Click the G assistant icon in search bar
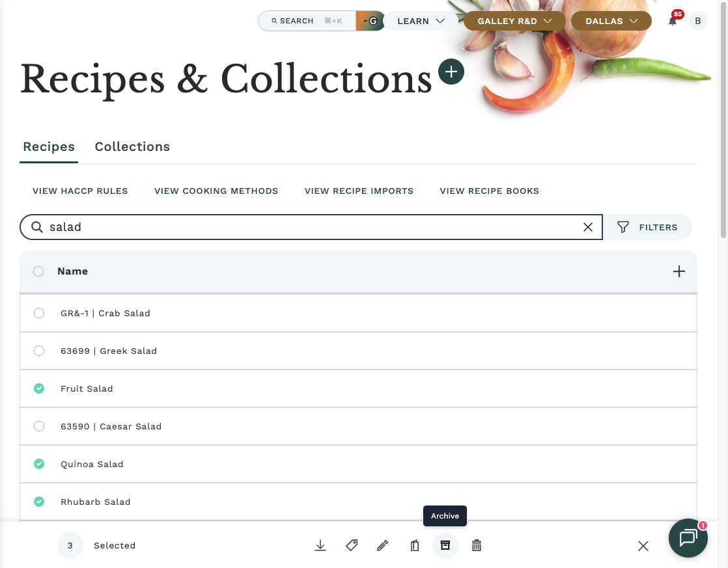 (370, 21)
